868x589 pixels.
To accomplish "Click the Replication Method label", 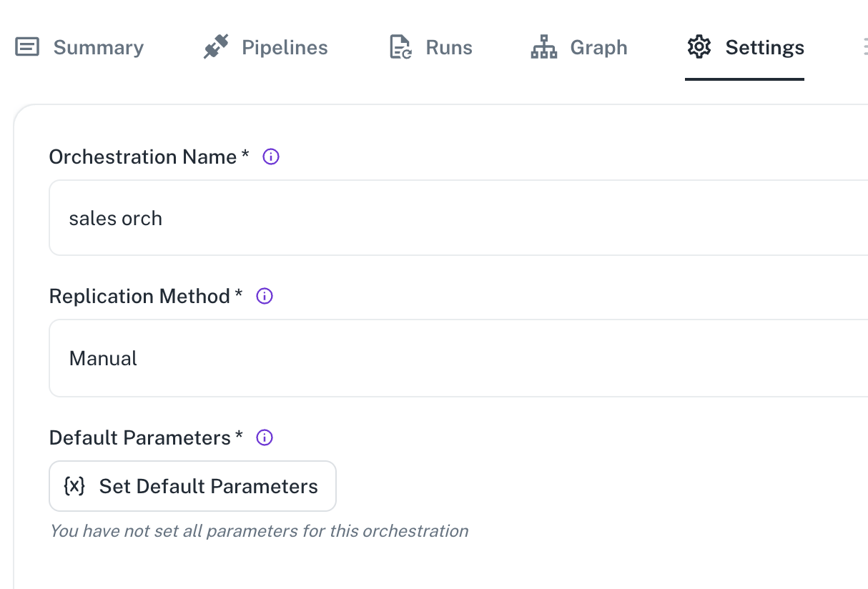I will click(x=146, y=296).
